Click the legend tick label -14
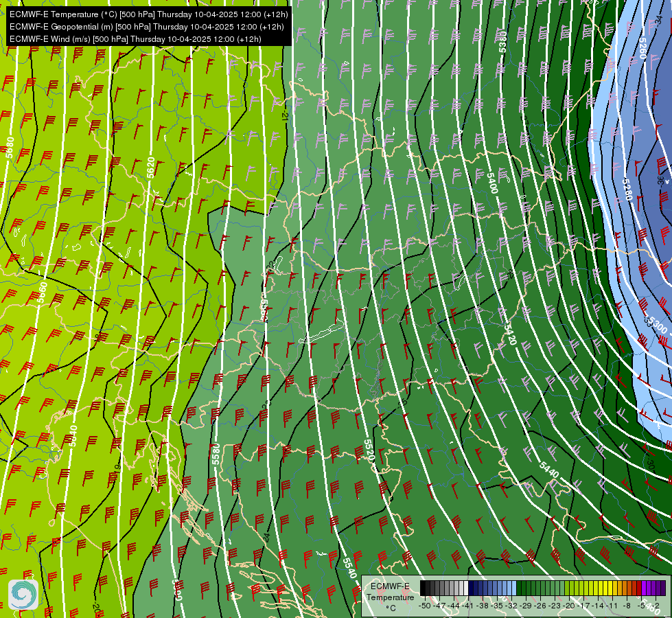Screen dimensions: 672x618 pyautogui.click(x=599, y=606)
